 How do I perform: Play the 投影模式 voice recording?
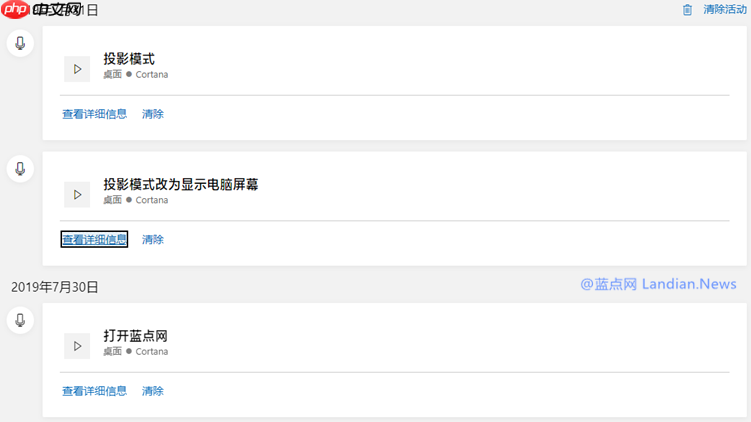point(77,69)
